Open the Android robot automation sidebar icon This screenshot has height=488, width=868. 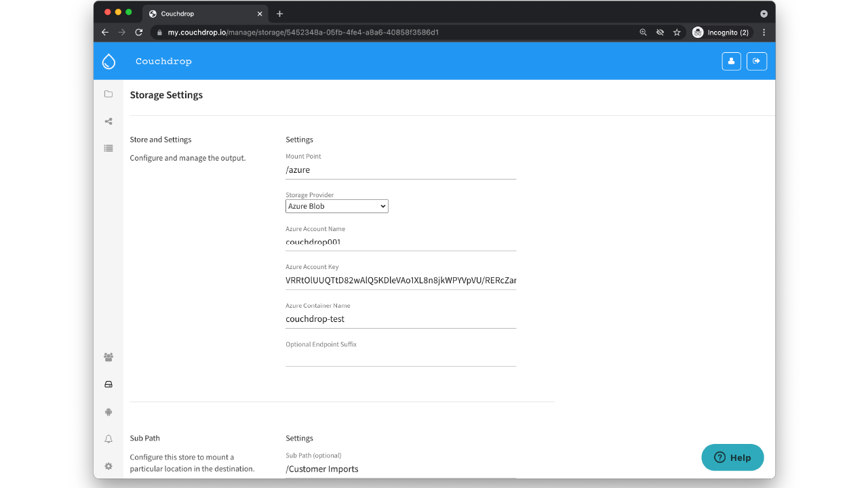pos(108,412)
